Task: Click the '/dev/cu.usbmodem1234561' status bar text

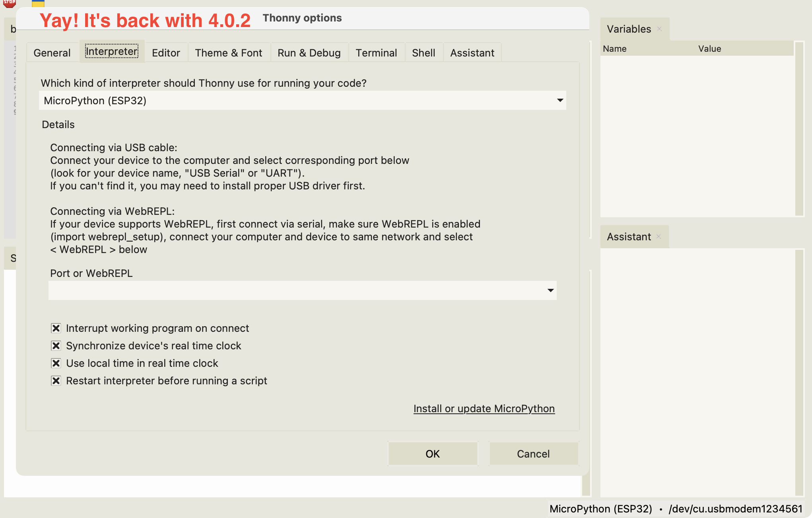Action: point(735,509)
